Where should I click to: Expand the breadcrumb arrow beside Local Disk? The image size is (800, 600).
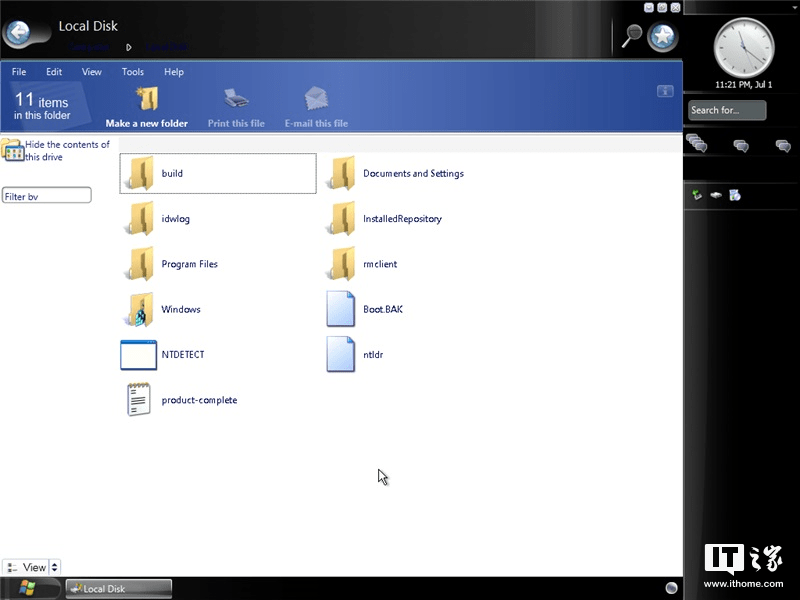(x=129, y=46)
